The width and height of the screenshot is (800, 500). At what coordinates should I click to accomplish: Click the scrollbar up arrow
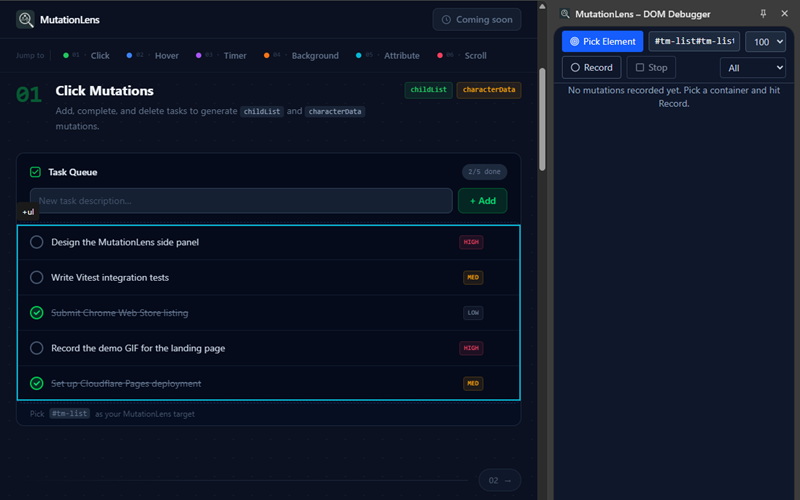[x=542, y=6]
